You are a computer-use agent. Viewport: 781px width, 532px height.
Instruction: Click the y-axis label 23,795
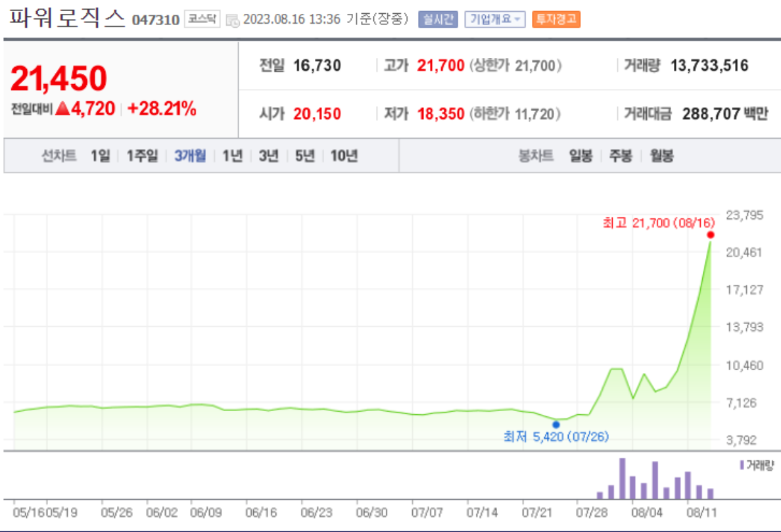(744, 215)
